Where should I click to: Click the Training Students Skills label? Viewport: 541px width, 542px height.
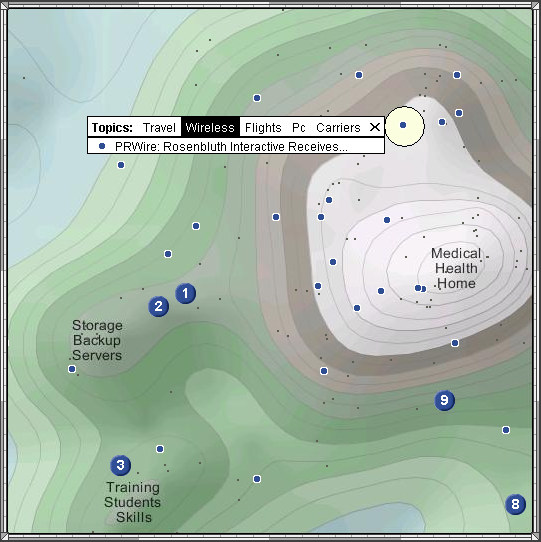click(133, 502)
